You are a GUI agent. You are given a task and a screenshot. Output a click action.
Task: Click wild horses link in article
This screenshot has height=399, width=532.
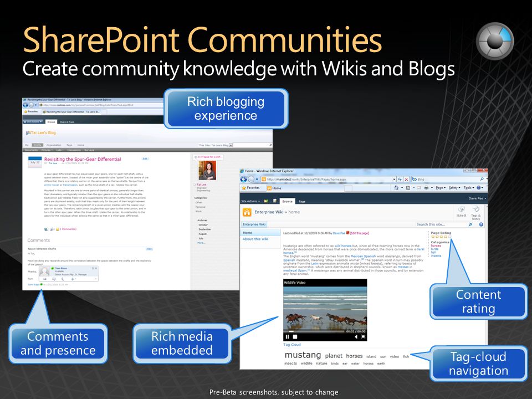(343, 245)
